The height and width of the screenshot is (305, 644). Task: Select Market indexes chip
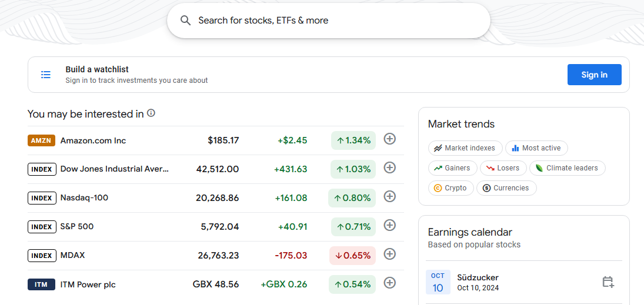465,148
